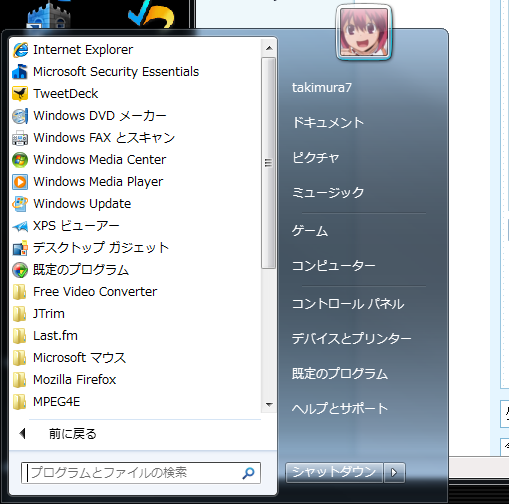Image resolution: width=509 pixels, height=504 pixels.
Task: Click the Windows DVD メーカー disc icon
Action: pos(20,116)
